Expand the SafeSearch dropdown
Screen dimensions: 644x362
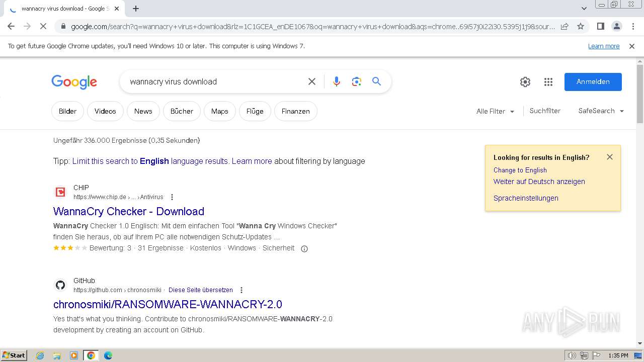click(601, 111)
